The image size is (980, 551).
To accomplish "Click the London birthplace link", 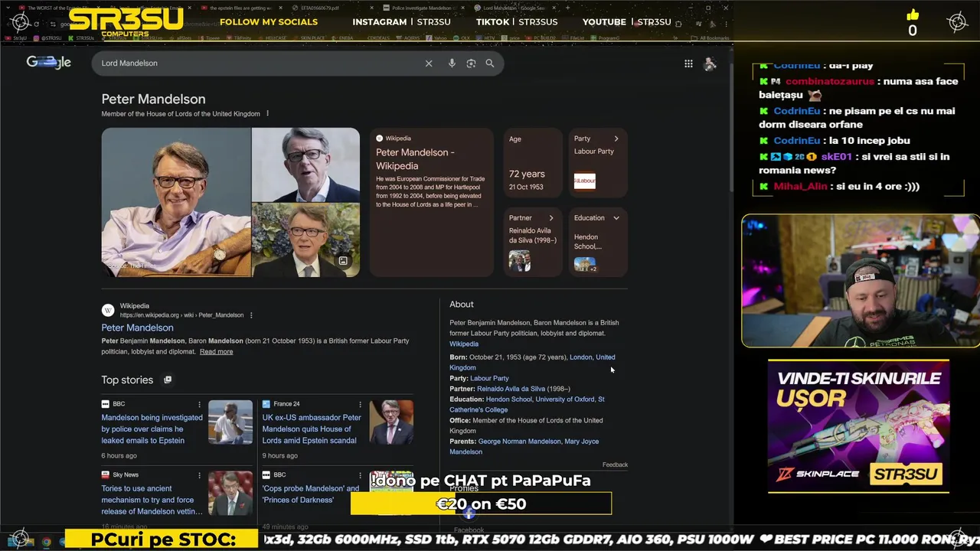I will coord(580,357).
